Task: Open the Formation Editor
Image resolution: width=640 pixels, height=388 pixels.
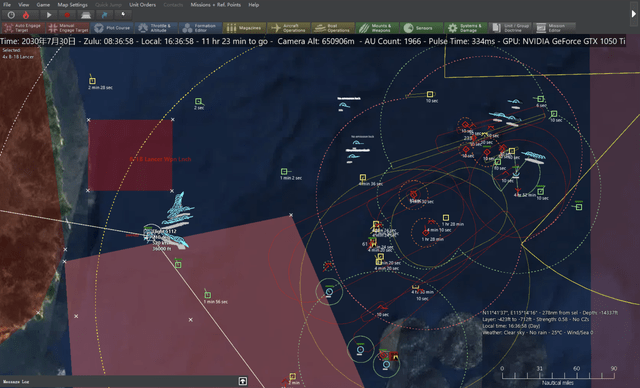Action: click(200, 28)
